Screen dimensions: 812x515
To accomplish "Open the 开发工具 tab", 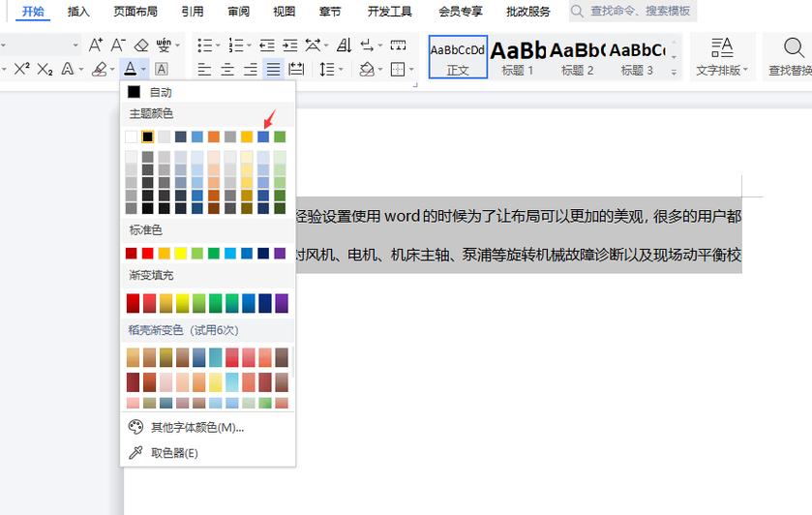I will (x=389, y=12).
